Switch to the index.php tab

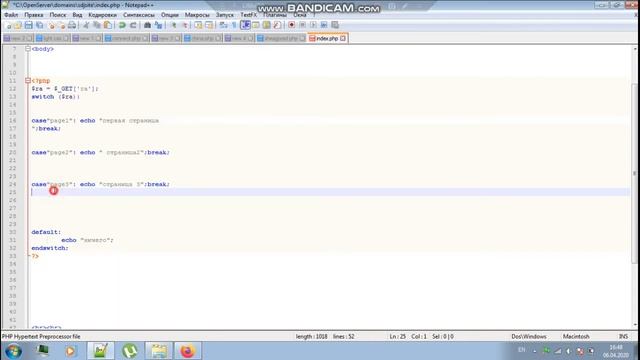tap(327, 38)
